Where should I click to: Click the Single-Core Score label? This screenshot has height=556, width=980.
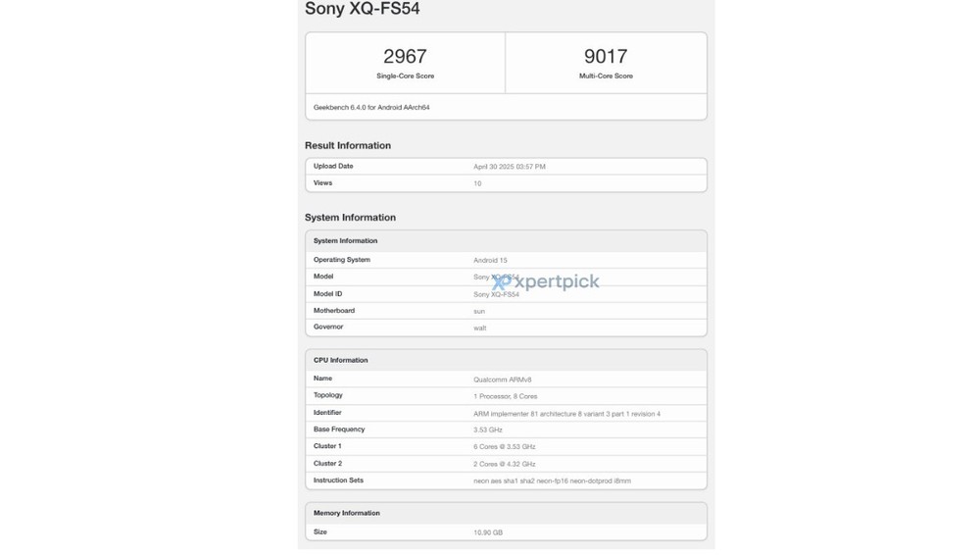pyautogui.click(x=405, y=76)
